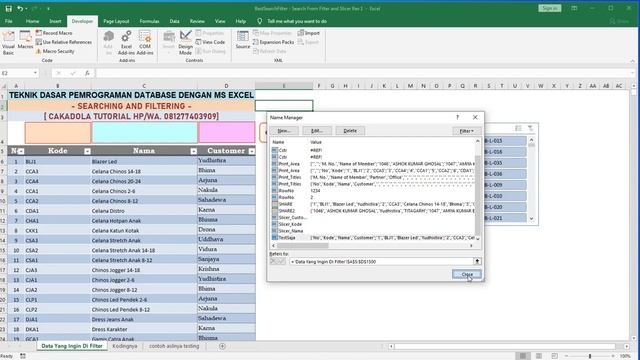The image size is (640, 360).
Task: Add a new sheet with plus icon
Action: click(222, 347)
